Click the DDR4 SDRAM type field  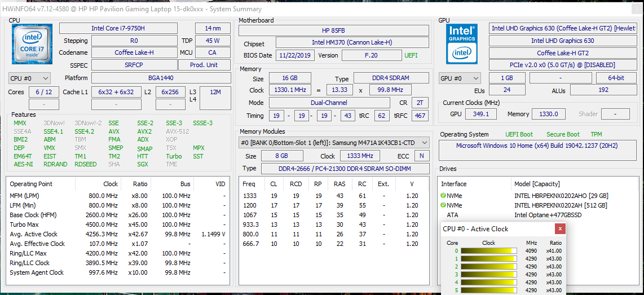coord(391,78)
